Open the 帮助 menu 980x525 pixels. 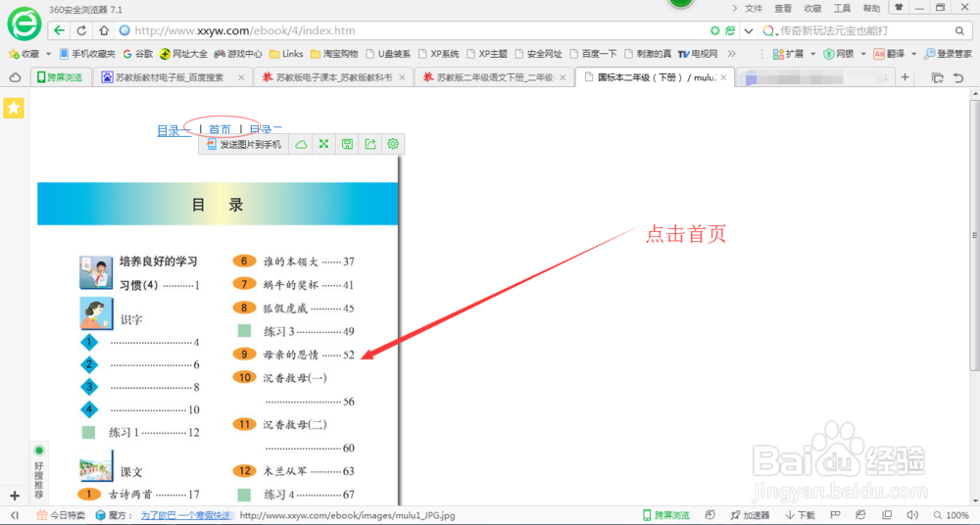(871, 8)
